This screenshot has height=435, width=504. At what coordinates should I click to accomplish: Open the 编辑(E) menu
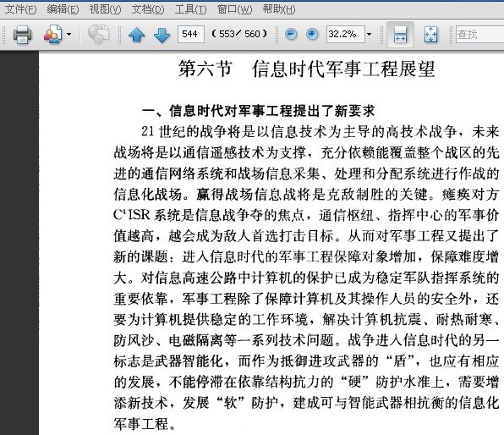click(63, 9)
